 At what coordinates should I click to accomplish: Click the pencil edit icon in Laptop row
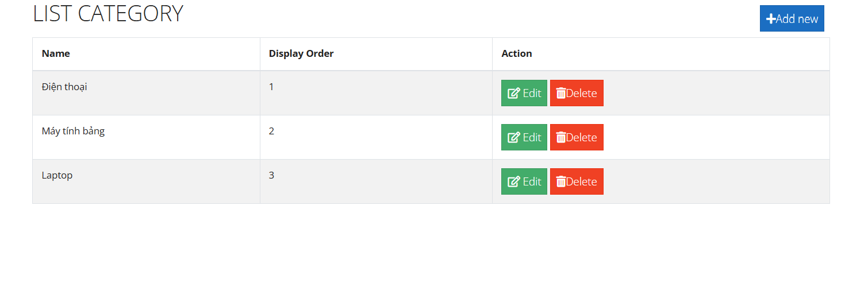tap(514, 181)
